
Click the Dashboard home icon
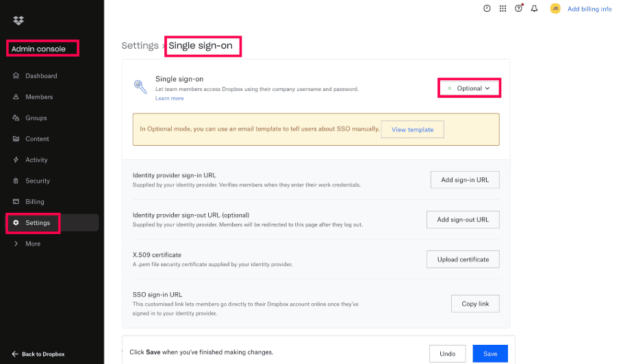16,75
